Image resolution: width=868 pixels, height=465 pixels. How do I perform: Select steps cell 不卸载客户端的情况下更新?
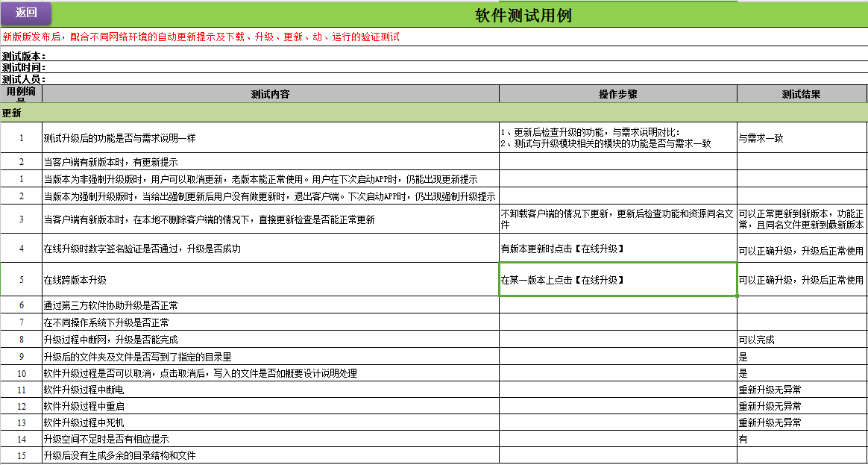click(617, 219)
